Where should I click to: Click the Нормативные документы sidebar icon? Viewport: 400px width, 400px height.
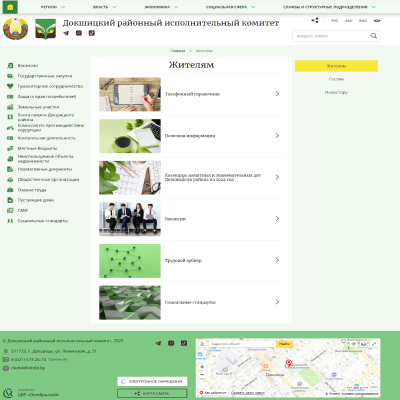click(10, 169)
